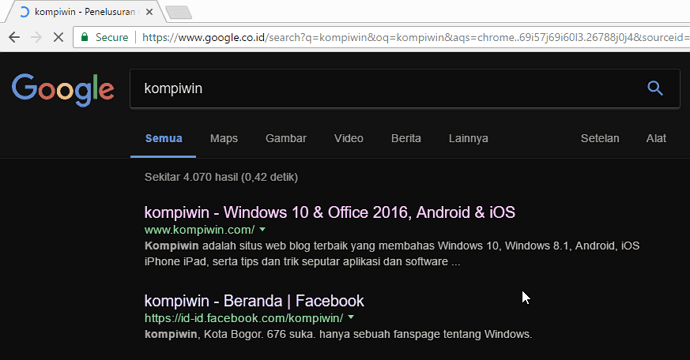Click the 'Kota Bogor. 676 suka' snippet
Image resolution: width=690 pixels, height=360 pixels.
click(338, 334)
